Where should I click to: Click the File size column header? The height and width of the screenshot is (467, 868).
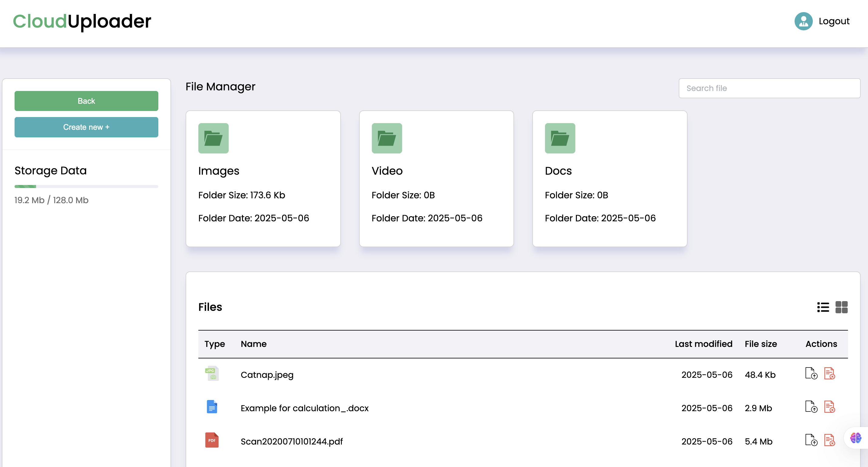[761, 344]
